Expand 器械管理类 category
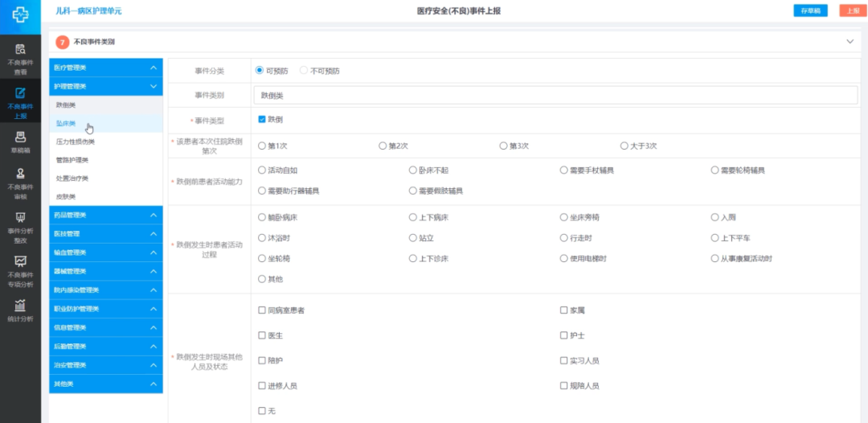This screenshot has width=868, height=423. click(x=106, y=271)
